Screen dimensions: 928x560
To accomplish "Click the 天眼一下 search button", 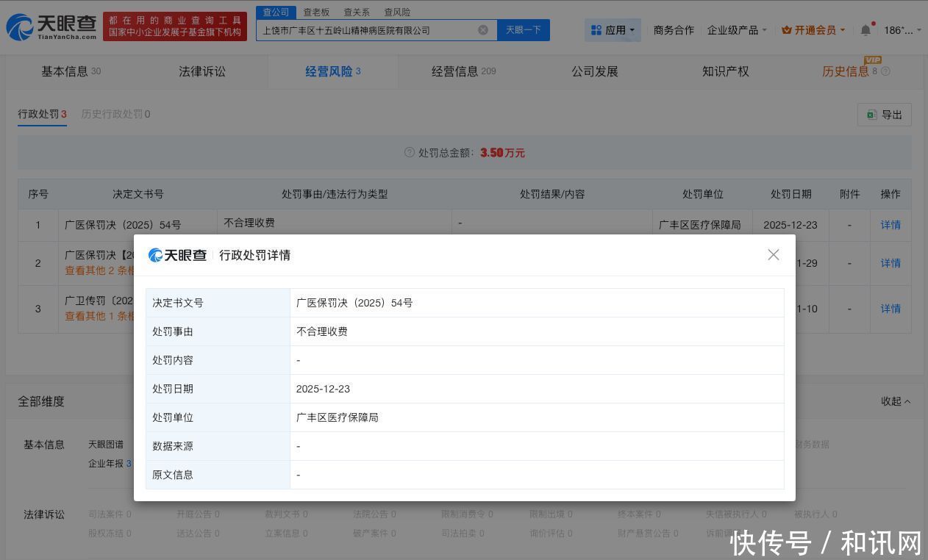I will (x=524, y=30).
